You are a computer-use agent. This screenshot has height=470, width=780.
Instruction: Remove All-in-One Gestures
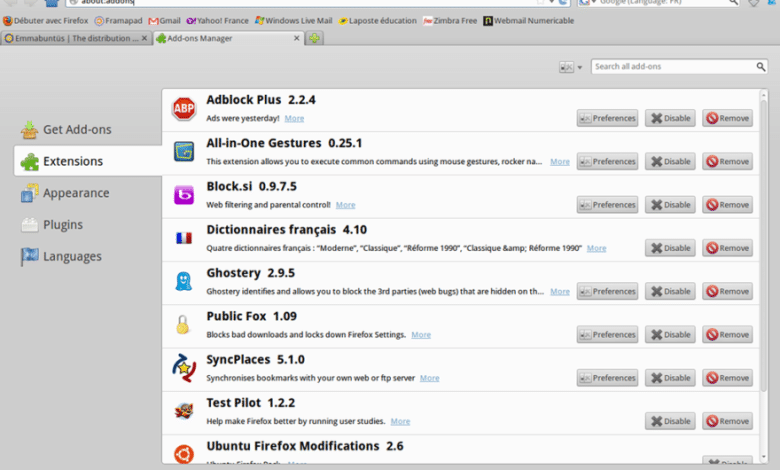(727, 162)
